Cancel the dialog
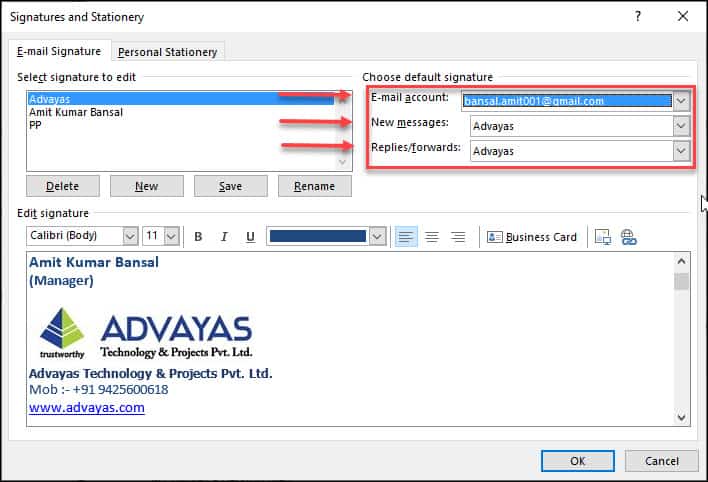The height and width of the screenshot is (482, 708). click(661, 461)
